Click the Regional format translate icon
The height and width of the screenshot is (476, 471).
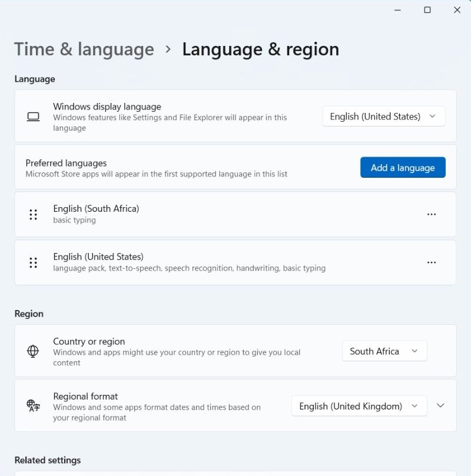pyautogui.click(x=33, y=406)
